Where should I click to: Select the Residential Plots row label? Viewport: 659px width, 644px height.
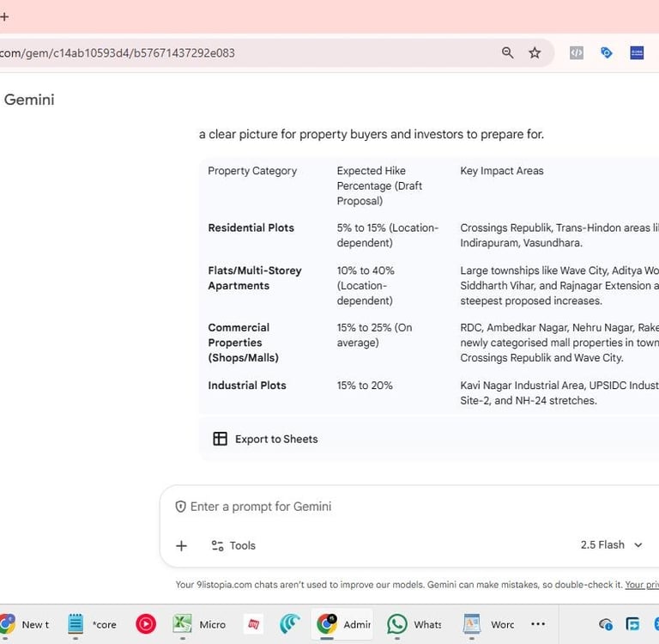[251, 228]
